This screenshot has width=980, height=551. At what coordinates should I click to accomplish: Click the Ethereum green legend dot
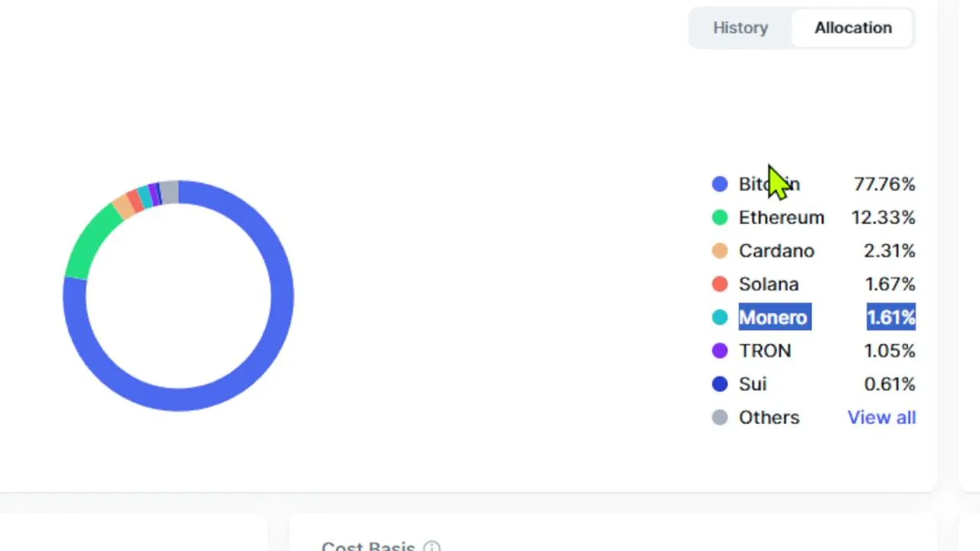[720, 217]
